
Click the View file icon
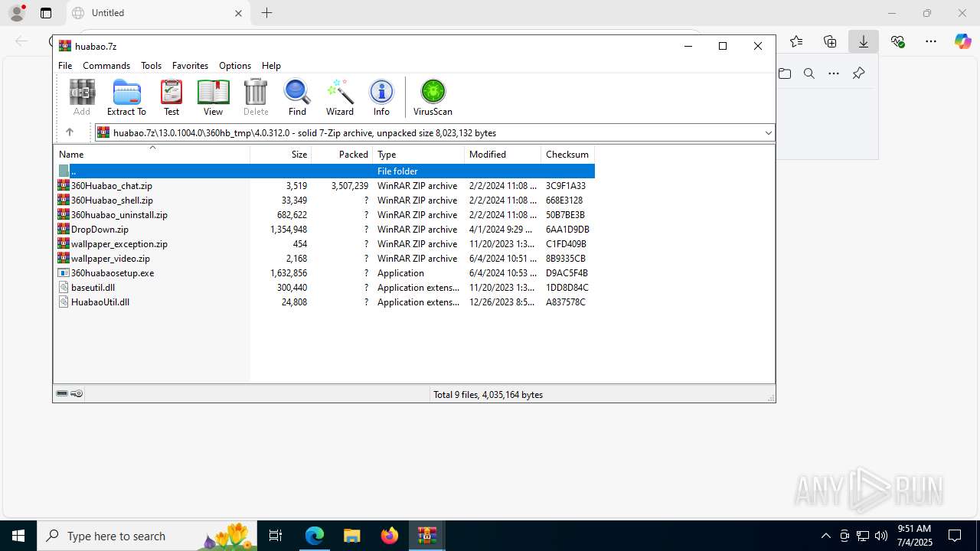(x=213, y=97)
